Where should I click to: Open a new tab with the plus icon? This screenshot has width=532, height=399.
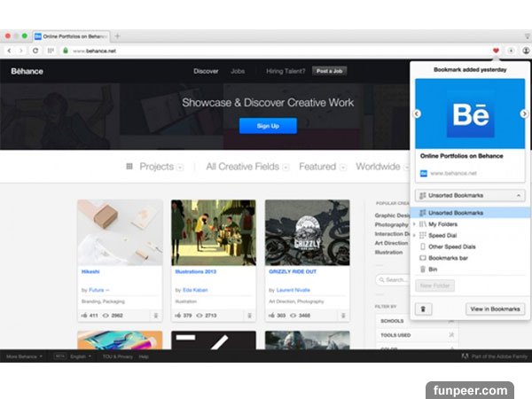coord(117,35)
